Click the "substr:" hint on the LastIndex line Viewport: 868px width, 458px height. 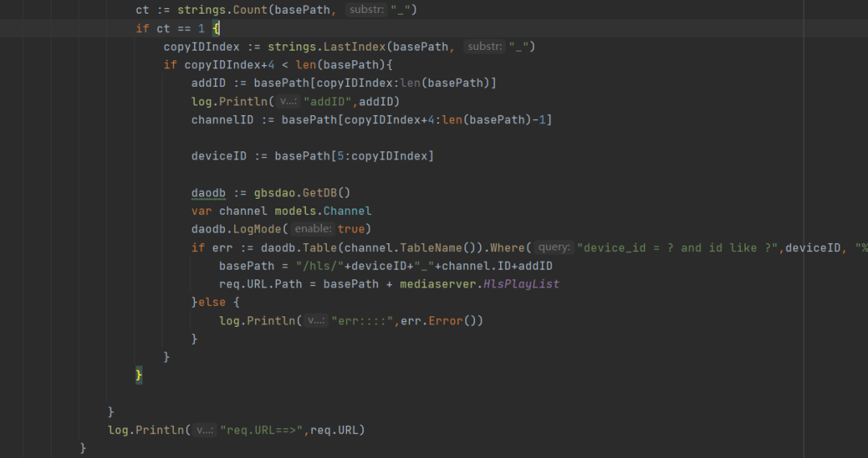click(485, 47)
